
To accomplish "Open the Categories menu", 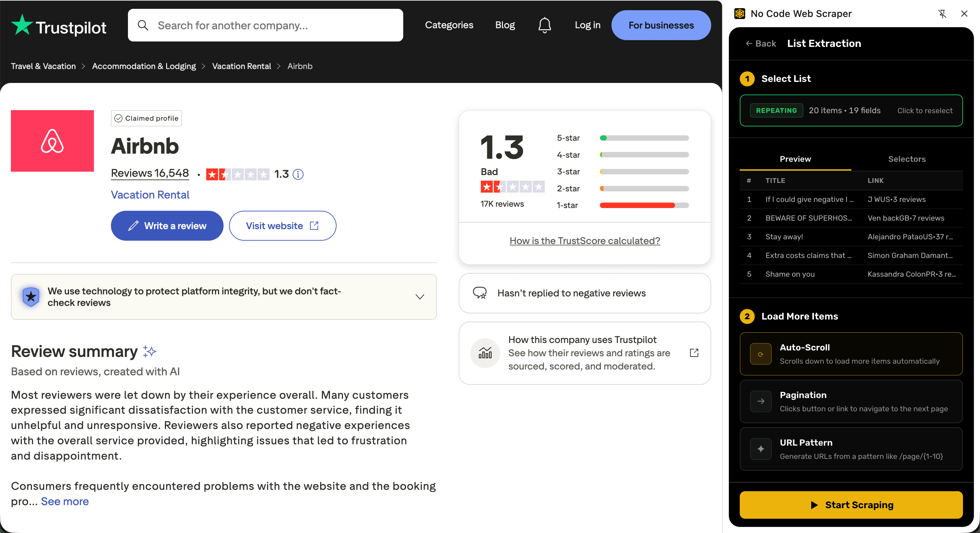I will (x=449, y=25).
